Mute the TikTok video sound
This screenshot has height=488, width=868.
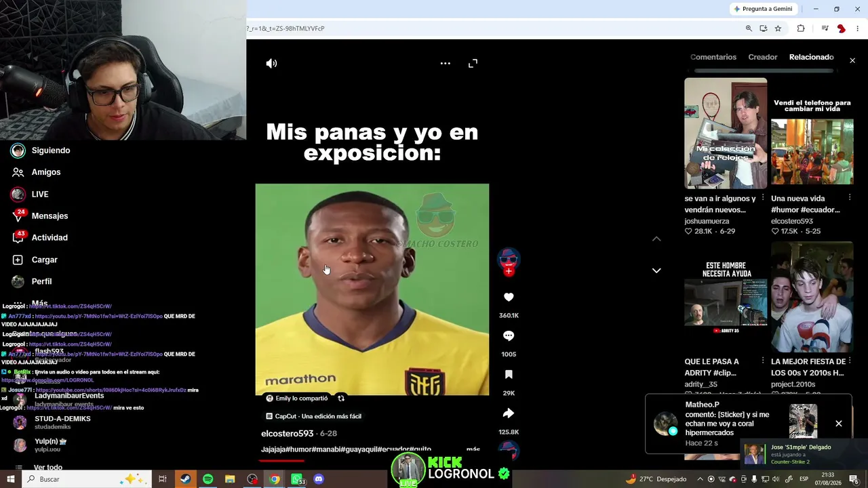271,63
